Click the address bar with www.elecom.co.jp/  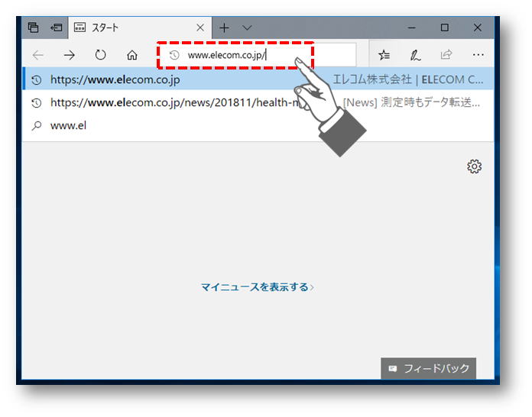pos(258,55)
